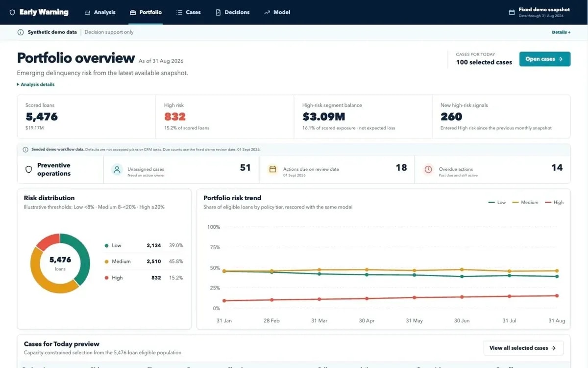
Task: Click the calendar icon beside Fixed demo snapshot
Action: click(512, 12)
